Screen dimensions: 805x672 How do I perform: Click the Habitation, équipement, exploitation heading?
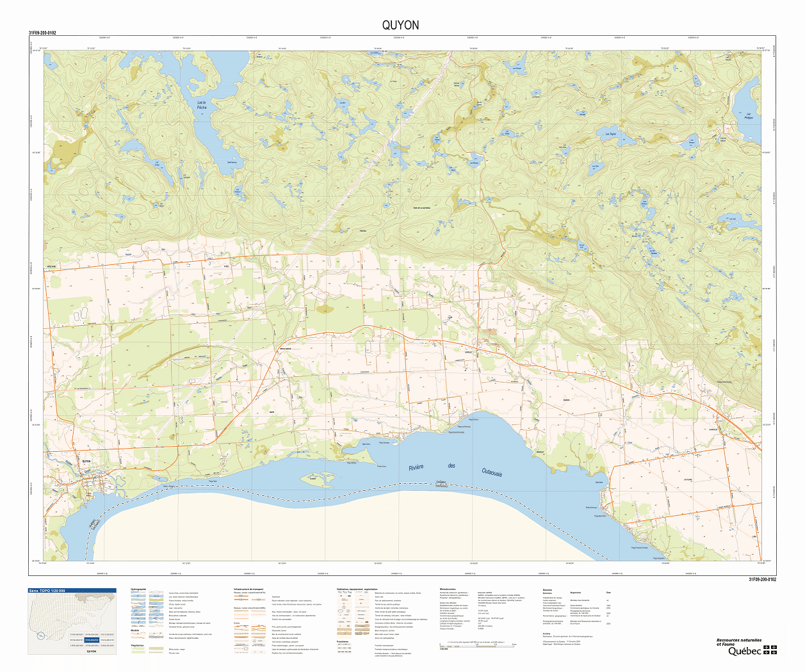pyautogui.click(x=357, y=589)
